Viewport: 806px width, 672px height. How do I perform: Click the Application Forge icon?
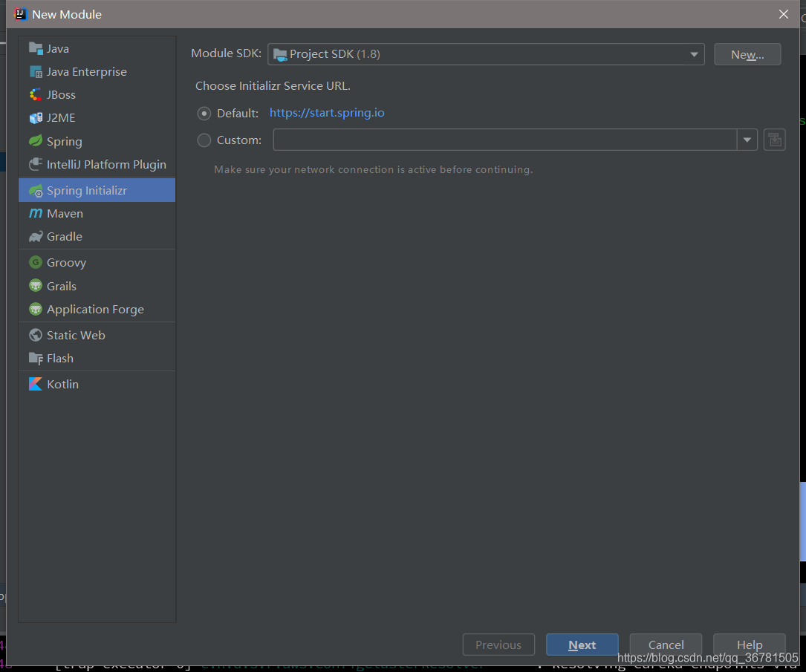click(x=36, y=310)
